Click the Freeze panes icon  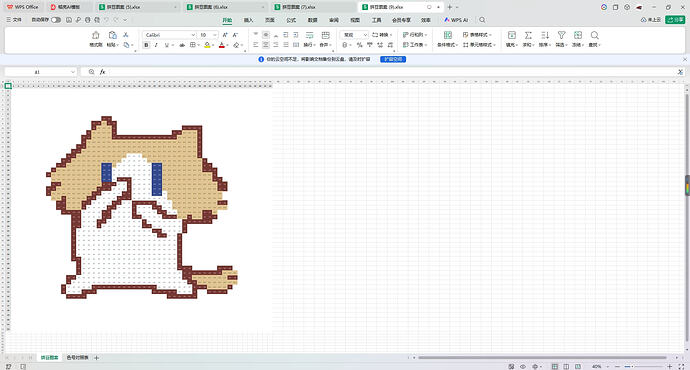click(x=578, y=35)
